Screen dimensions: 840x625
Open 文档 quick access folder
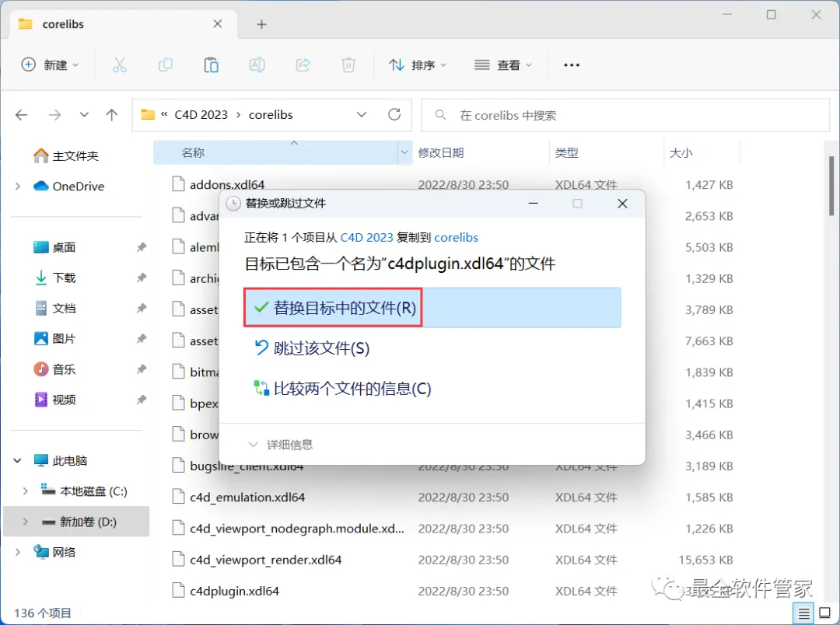pos(54,309)
